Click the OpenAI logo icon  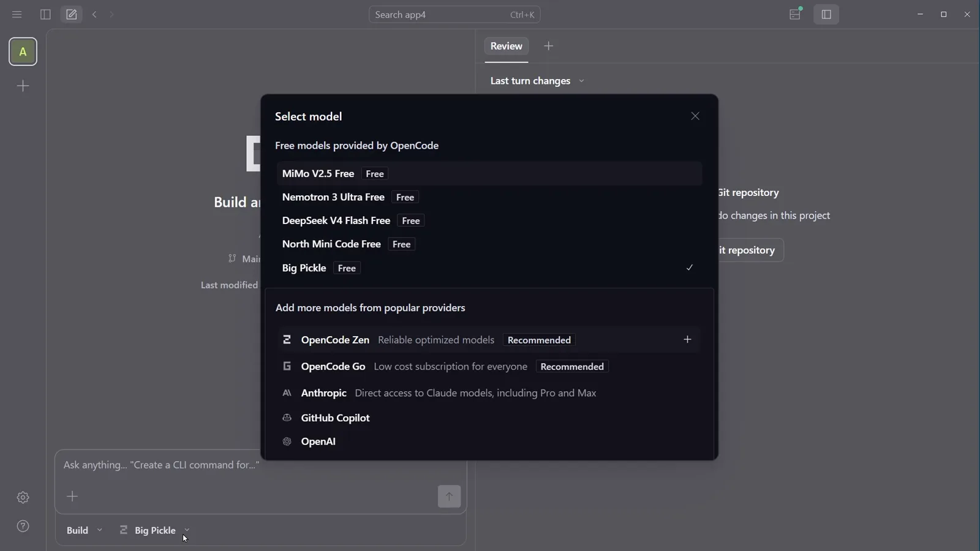point(287,441)
